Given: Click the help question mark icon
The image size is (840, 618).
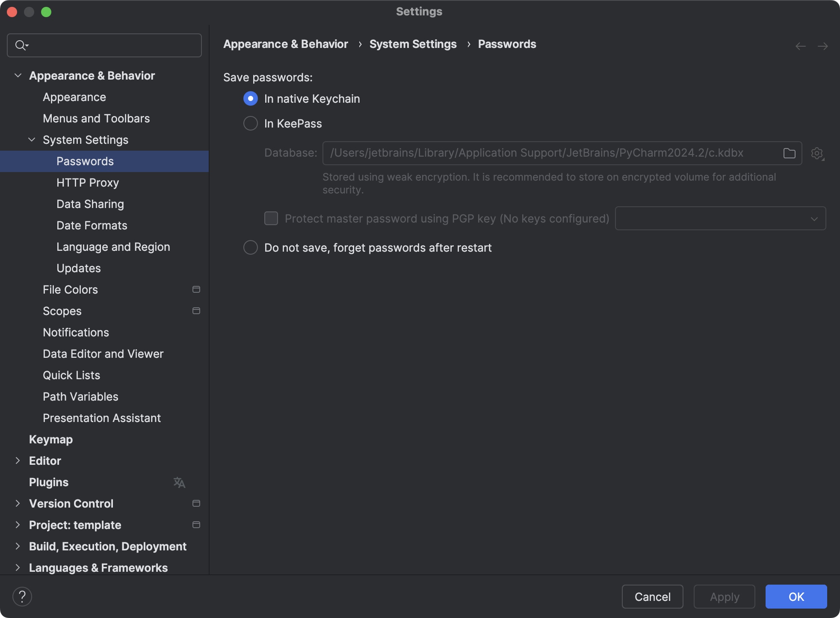Looking at the screenshot, I should point(22,596).
